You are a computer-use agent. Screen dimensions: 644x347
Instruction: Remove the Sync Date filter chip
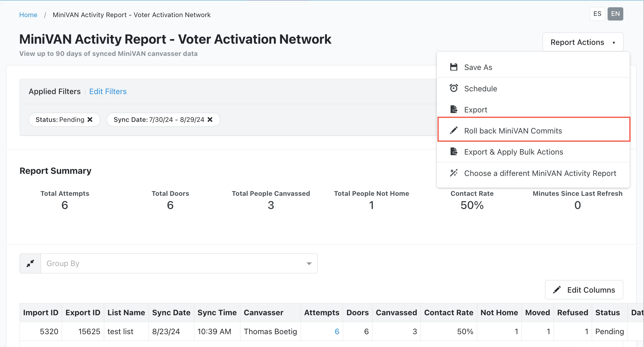[210, 119]
